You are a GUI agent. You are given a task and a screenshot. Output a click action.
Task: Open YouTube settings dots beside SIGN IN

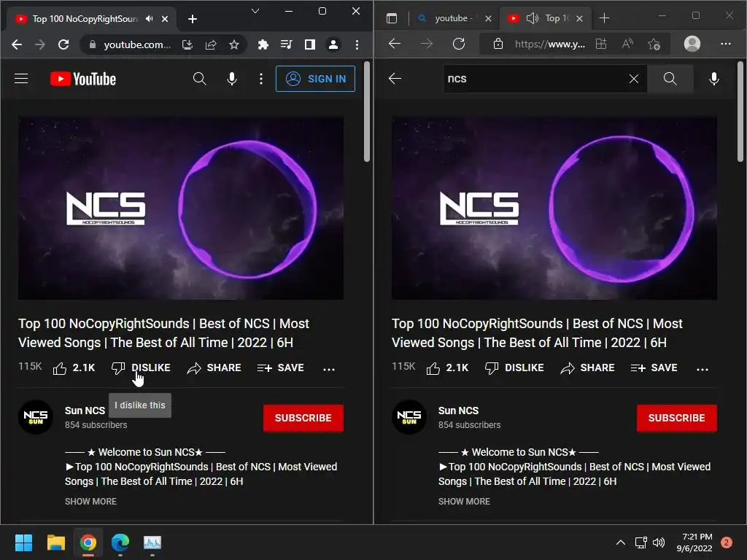coord(260,79)
